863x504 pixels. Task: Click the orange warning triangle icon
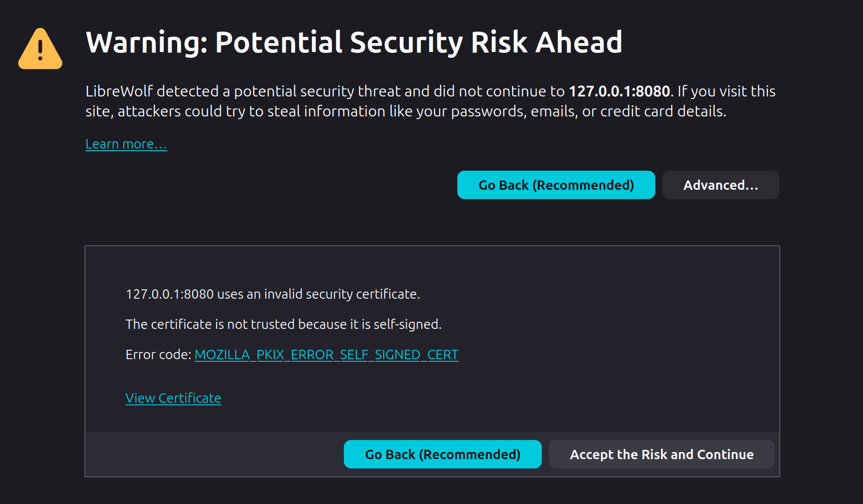[40, 48]
